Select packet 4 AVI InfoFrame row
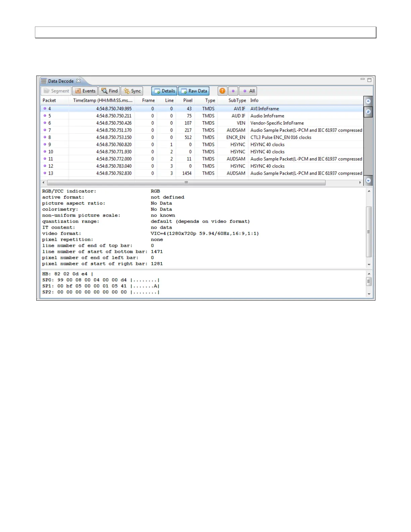The image size is (411, 532). click(x=202, y=109)
